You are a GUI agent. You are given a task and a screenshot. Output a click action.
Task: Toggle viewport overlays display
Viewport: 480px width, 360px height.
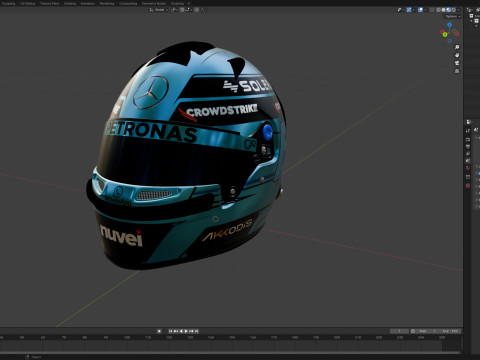(x=420, y=10)
